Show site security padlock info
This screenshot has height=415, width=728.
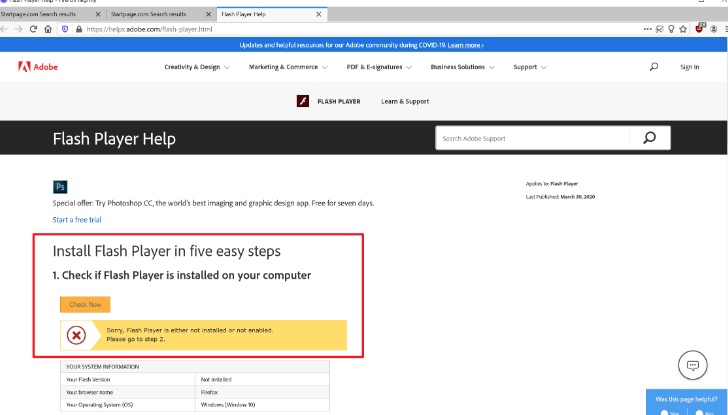(x=79, y=29)
